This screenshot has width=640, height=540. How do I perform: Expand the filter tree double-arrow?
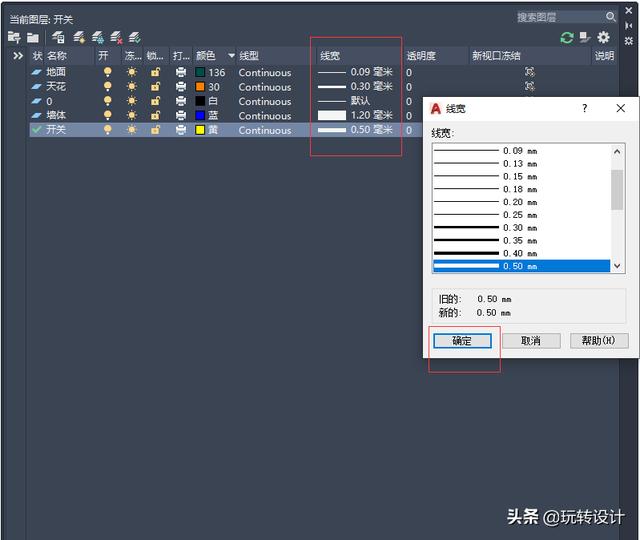pos(17,56)
